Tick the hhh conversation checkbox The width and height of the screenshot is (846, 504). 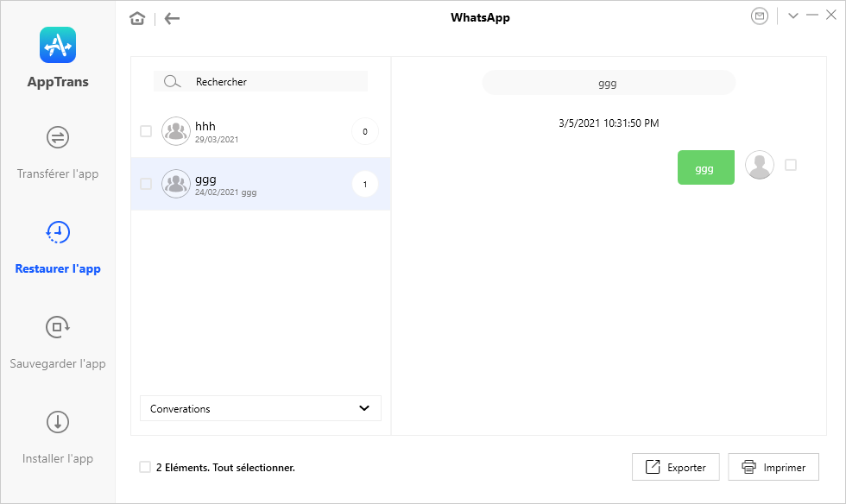click(146, 131)
